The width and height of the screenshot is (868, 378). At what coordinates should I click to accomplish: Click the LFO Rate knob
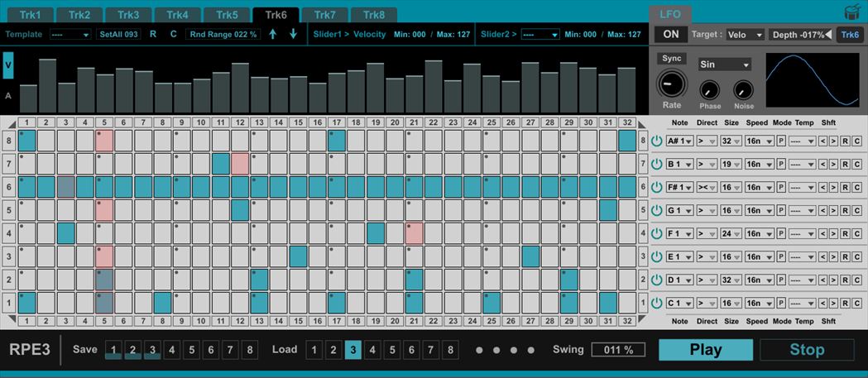pos(672,84)
